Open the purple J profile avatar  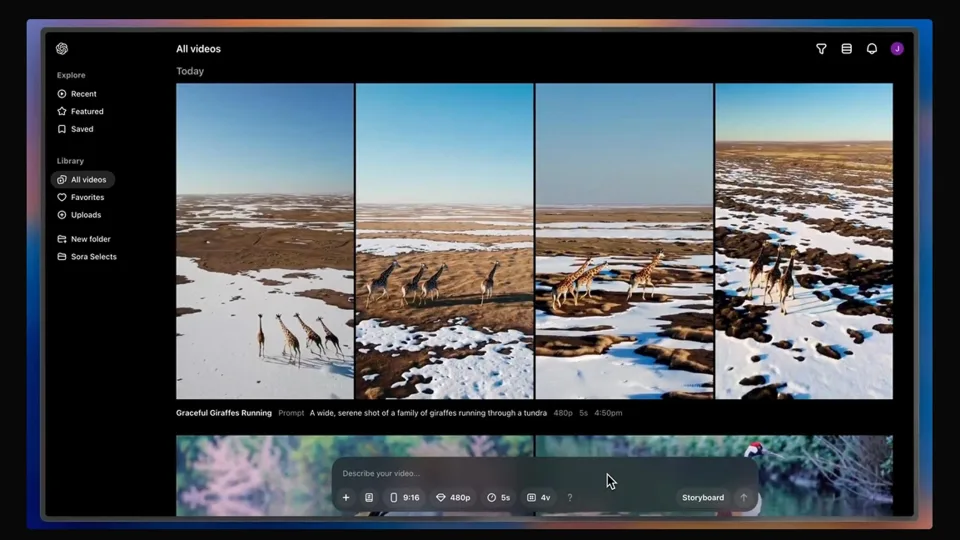[x=897, y=49]
